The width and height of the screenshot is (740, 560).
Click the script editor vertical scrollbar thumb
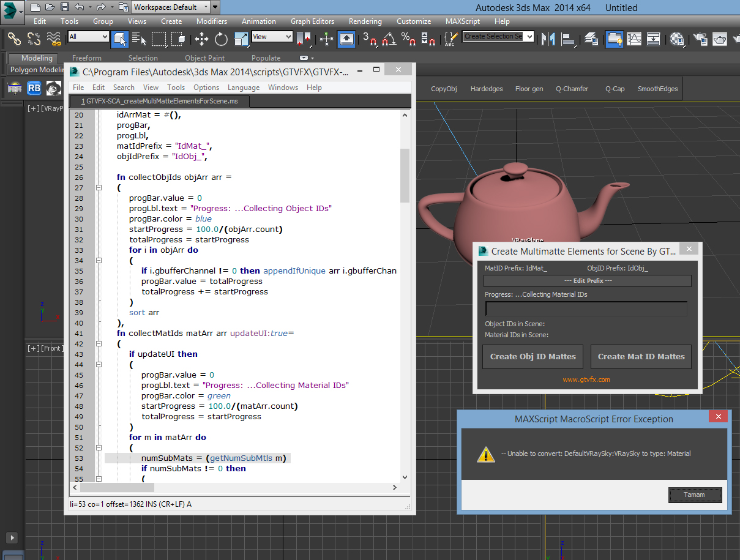pyautogui.click(x=405, y=175)
